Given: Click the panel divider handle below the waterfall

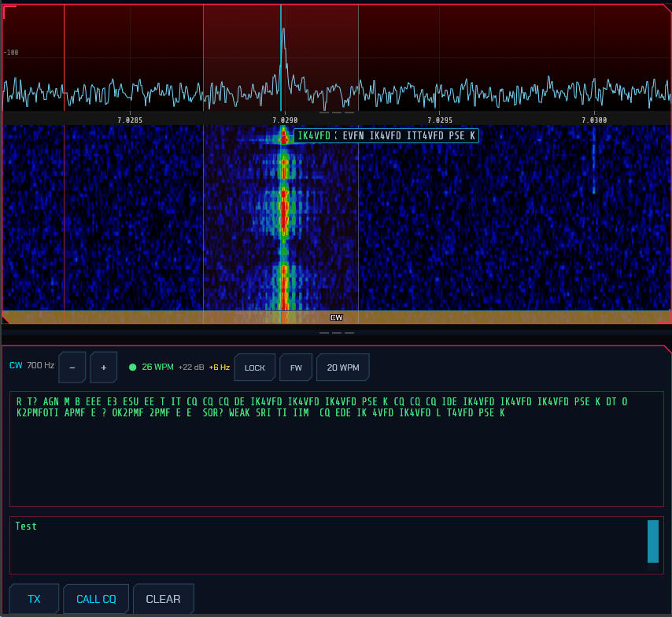Looking at the screenshot, I should (x=337, y=333).
